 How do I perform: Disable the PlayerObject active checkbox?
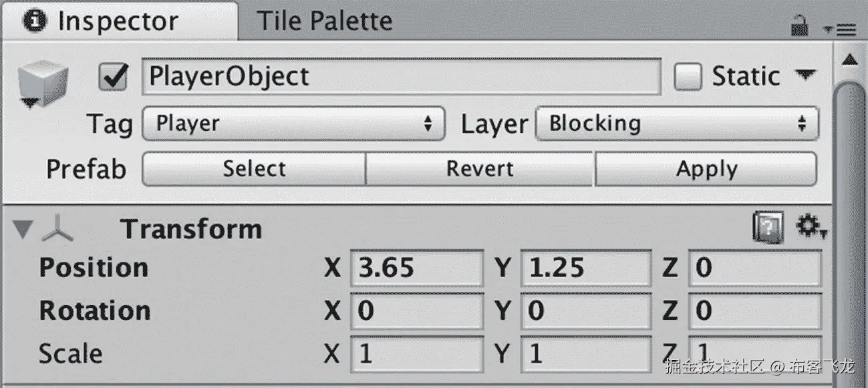coord(114,77)
